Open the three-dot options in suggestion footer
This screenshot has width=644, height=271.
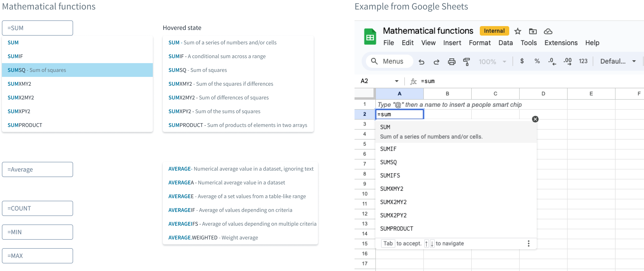click(528, 243)
